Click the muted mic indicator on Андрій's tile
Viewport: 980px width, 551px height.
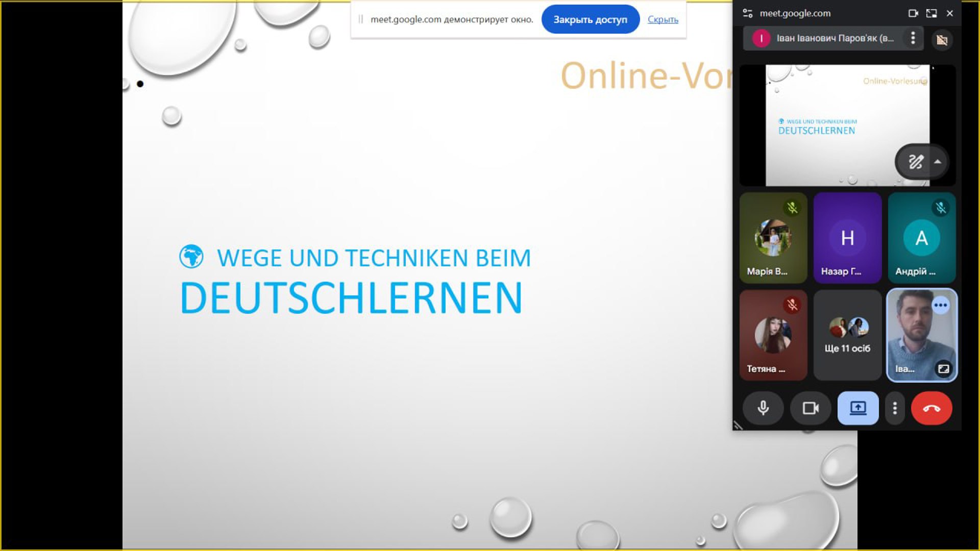[x=941, y=208]
